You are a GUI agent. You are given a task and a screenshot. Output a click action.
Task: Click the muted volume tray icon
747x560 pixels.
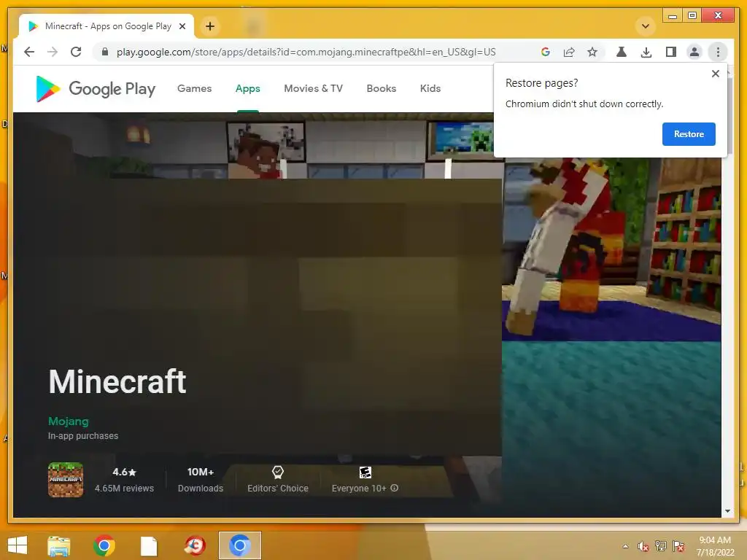coord(643,546)
